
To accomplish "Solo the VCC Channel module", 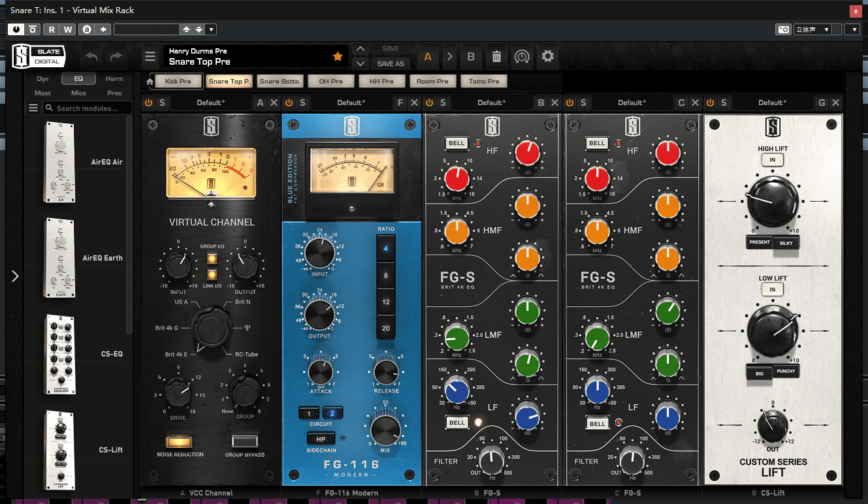I will tap(161, 103).
